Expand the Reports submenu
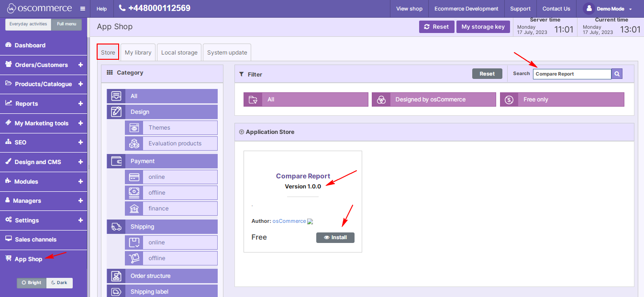Image resolution: width=644 pixels, height=297 pixels. pos(80,103)
